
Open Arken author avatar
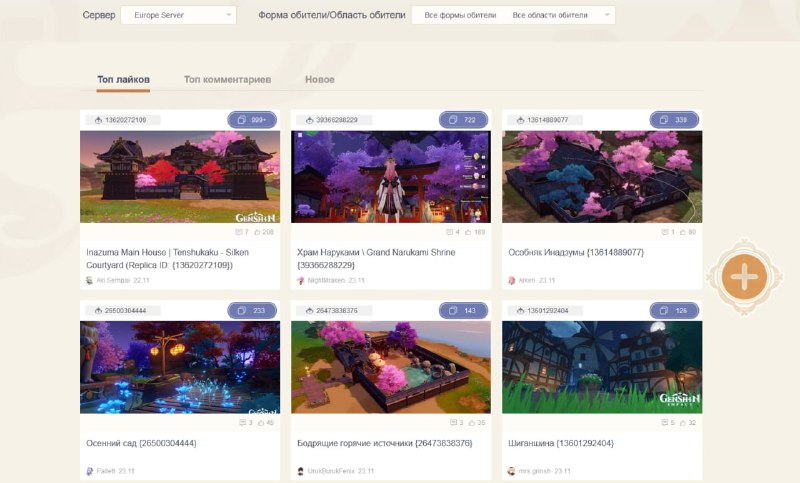[x=512, y=281]
